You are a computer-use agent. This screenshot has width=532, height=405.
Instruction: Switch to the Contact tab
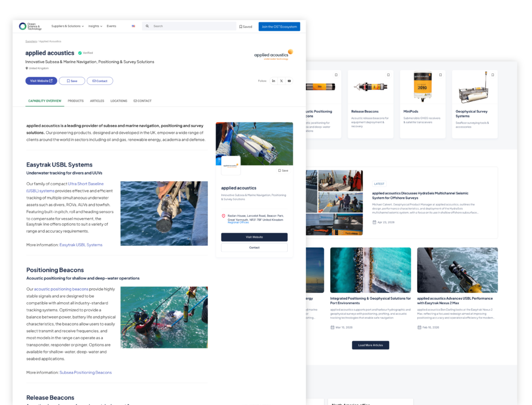pyautogui.click(x=142, y=101)
